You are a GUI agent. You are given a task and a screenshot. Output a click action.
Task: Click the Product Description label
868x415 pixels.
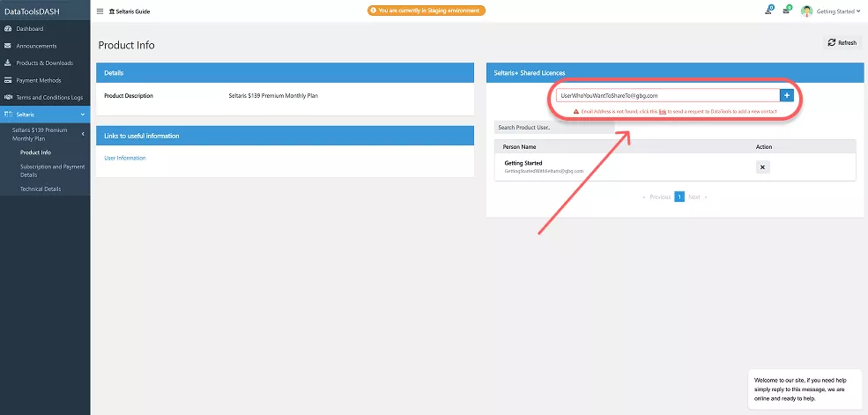[x=129, y=96]
